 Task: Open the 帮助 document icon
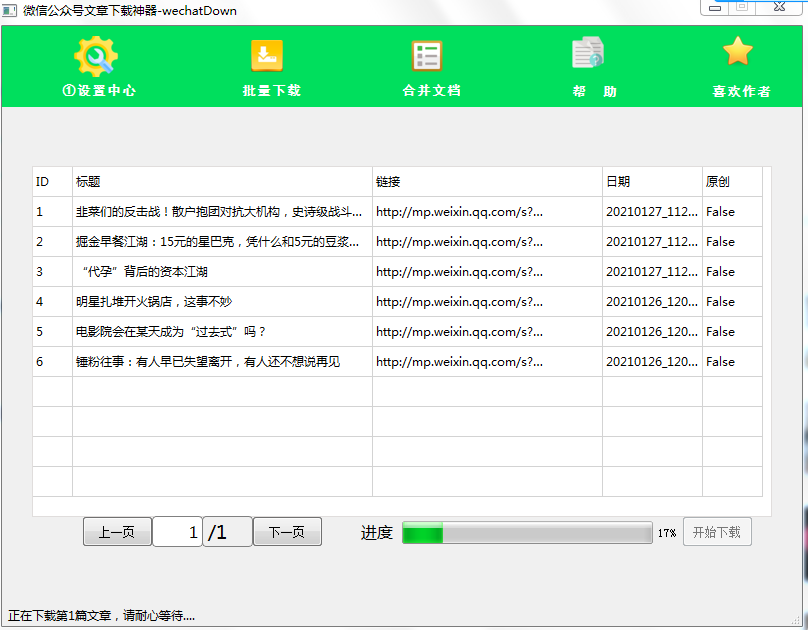(x=588, y=52)
